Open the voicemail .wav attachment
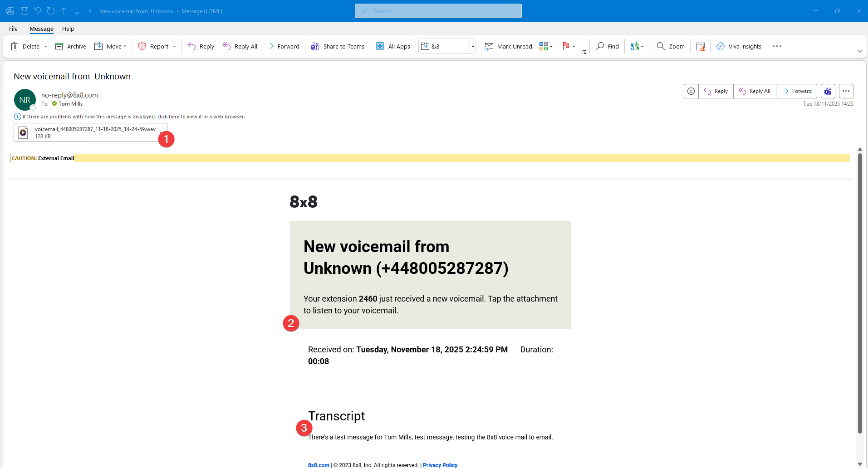This screenshot has height=468, width=868. (90, 132)
